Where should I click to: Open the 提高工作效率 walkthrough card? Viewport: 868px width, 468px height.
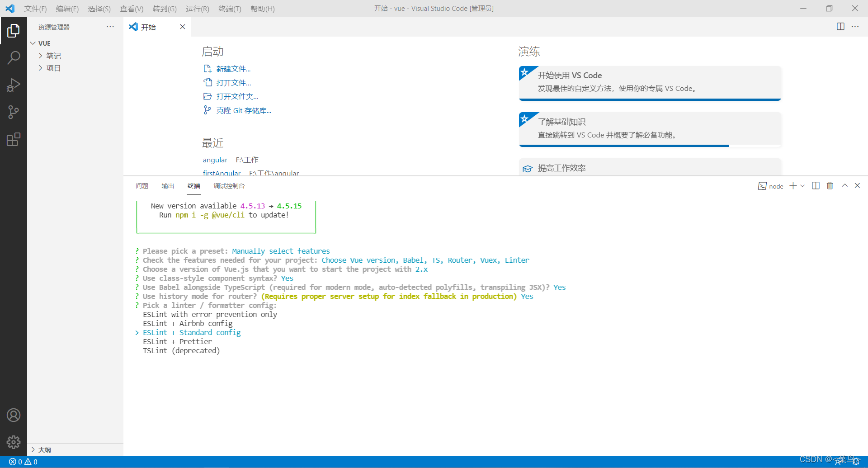tap(650, 167)
